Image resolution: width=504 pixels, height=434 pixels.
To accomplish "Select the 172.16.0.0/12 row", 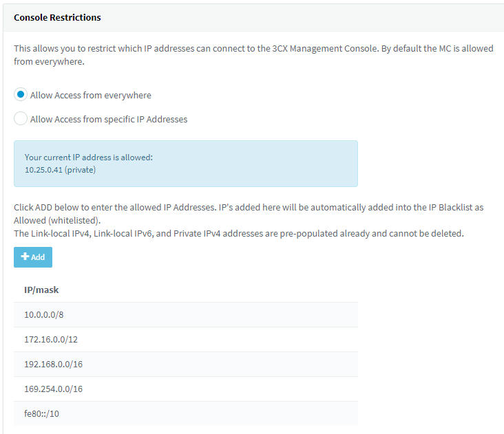I will click(186, 339).
